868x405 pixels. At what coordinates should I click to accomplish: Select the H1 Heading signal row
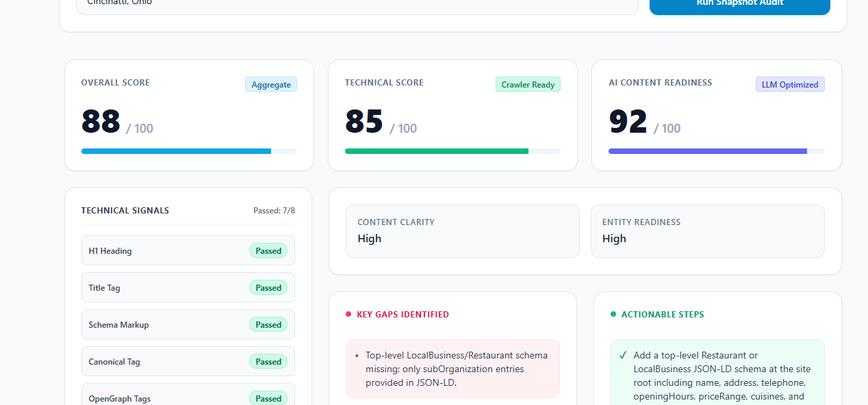(188, 250)
